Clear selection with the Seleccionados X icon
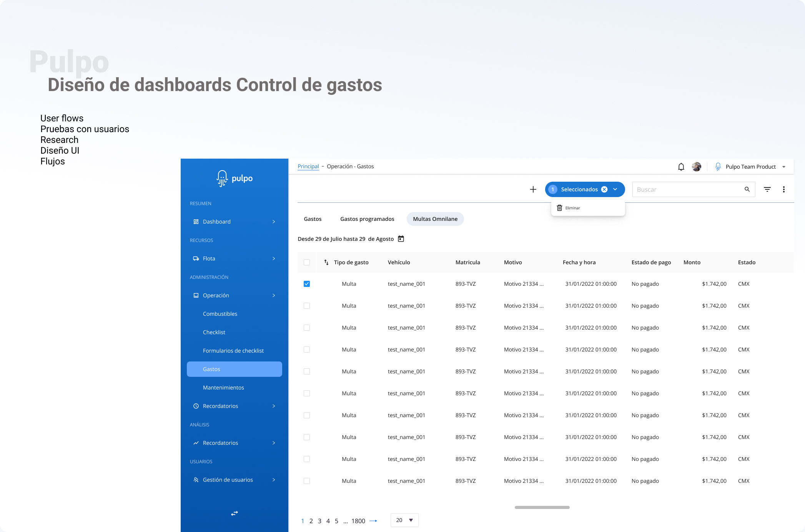 (604, 189)
